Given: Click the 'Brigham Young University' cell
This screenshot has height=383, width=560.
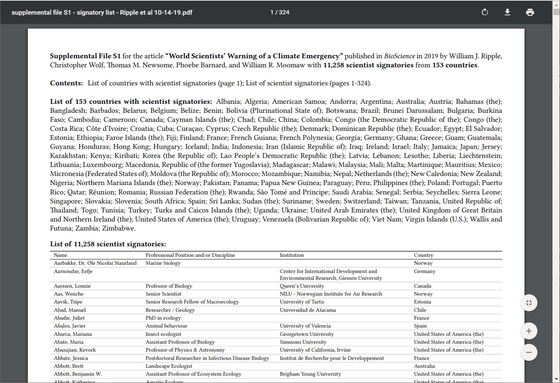Looking at the screenshot, I should point(310,374).
